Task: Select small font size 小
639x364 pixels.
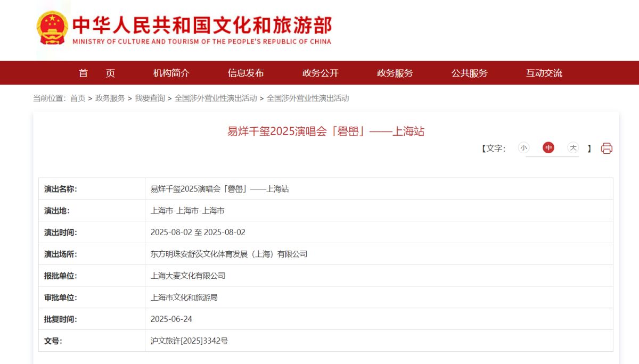Action: point(523,148)
